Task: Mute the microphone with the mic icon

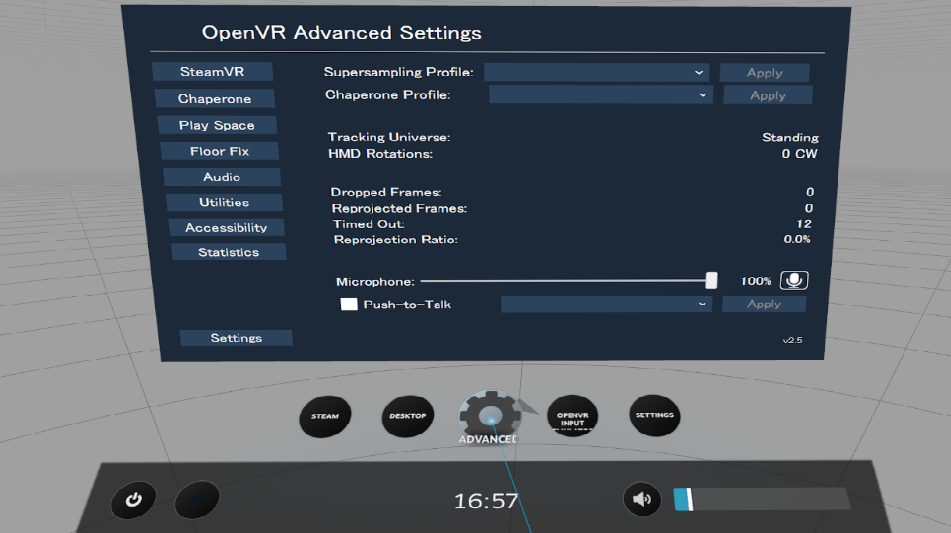Action: coord(794,280)
